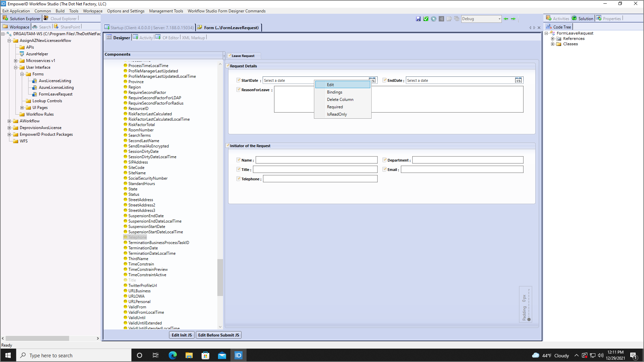The image size is (644, 362).
Task: Select Bindings from the context menu
Action: 334,92
